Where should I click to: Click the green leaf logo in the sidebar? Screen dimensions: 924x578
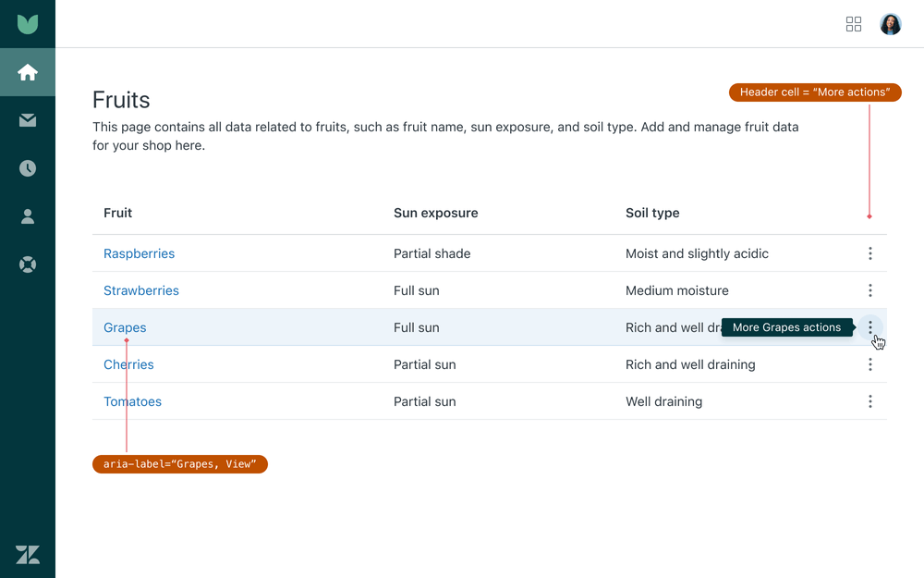point(28,24)
